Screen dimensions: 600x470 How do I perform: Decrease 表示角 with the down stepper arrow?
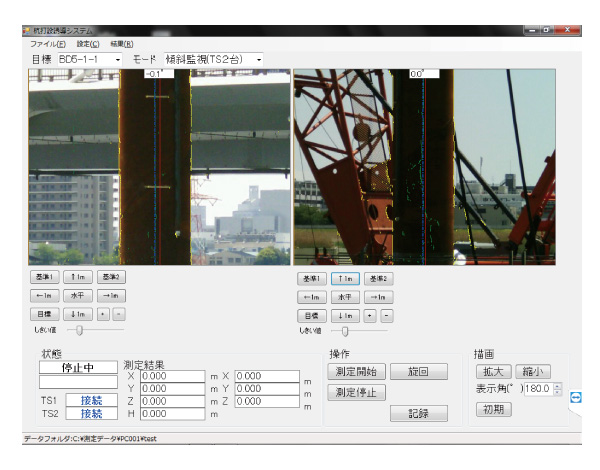point(558,392)
